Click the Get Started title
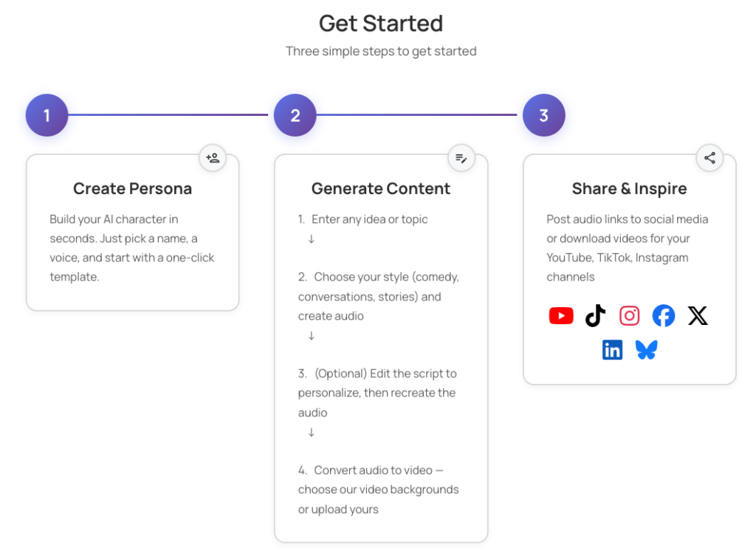 tap(381, 24)
